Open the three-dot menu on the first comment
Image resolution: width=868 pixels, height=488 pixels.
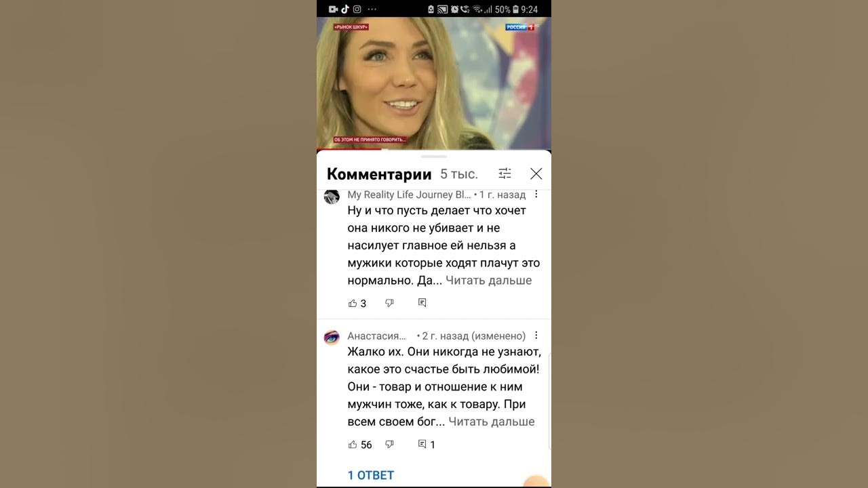(536, 195)
